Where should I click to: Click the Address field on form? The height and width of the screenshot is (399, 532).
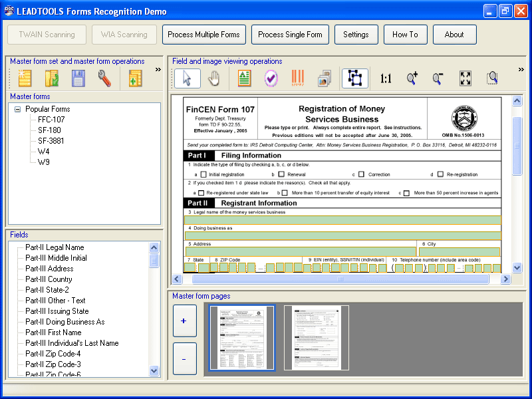pyautogui.click(x=301, y=251)
